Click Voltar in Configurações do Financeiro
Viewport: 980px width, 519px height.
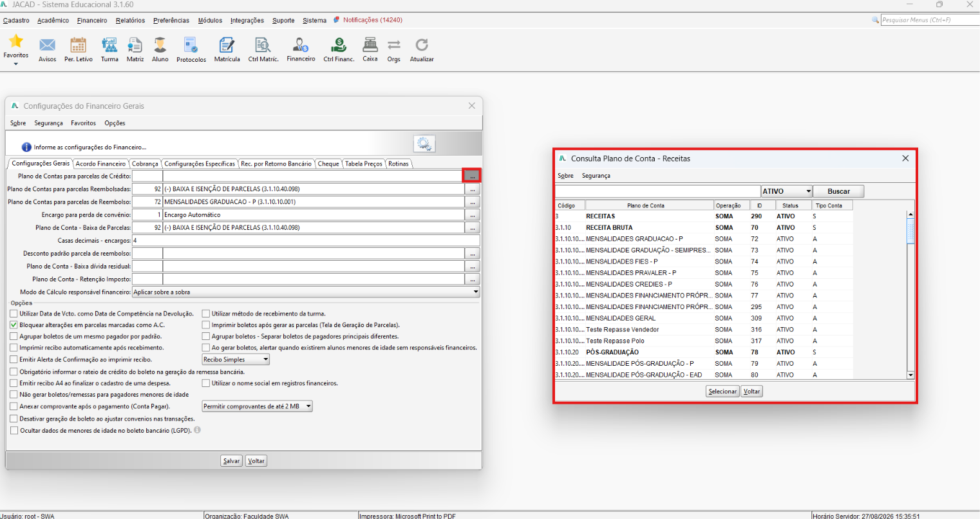click(x=256, y=461)
